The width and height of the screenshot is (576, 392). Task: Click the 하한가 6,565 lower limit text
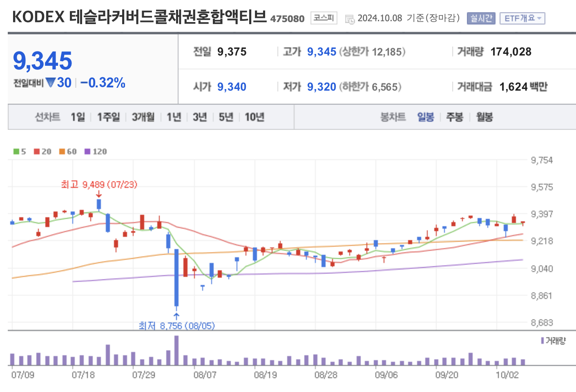[x=370, y=87]
